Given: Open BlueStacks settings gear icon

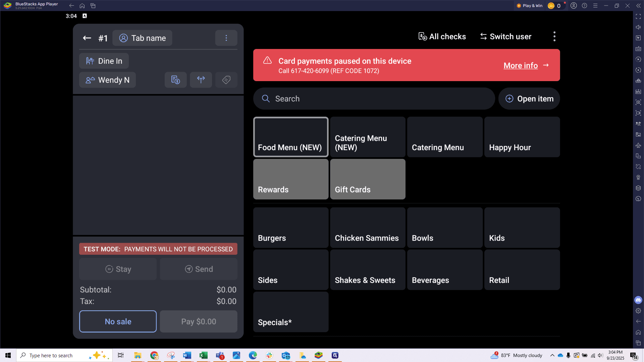Looking at the screenshot, I should click(638, 311).
